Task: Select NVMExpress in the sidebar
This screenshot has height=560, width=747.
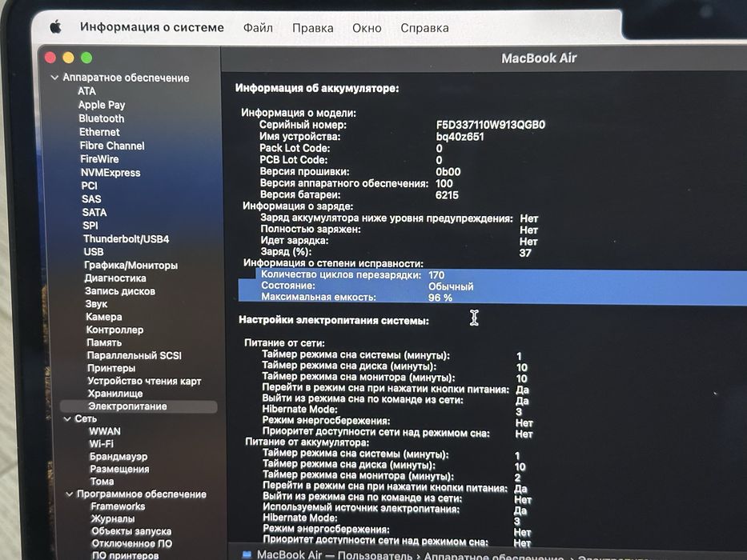Action: click(x=110, y=172)
